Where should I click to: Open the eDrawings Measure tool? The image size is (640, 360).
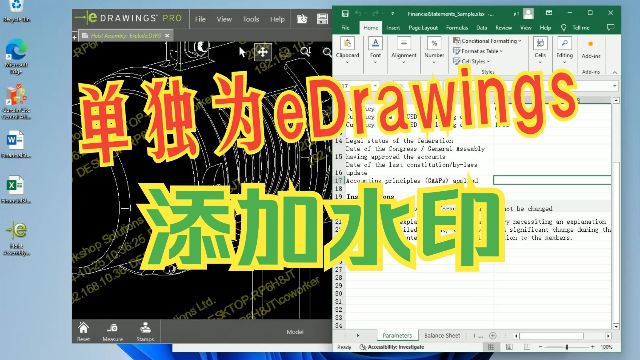pos(113,331)
